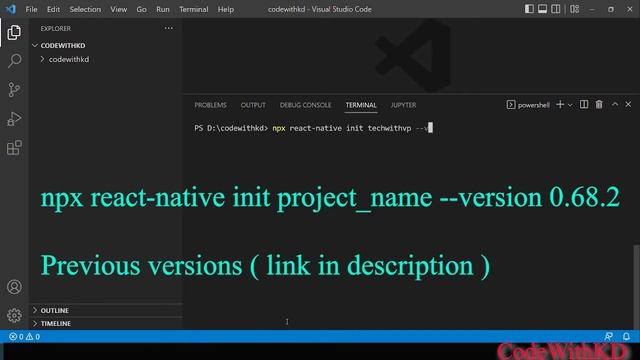This screenshot has width=640, height=360.
Task: Click the terminal command line input
Action: pyautogui.click(x=313, y=128)
